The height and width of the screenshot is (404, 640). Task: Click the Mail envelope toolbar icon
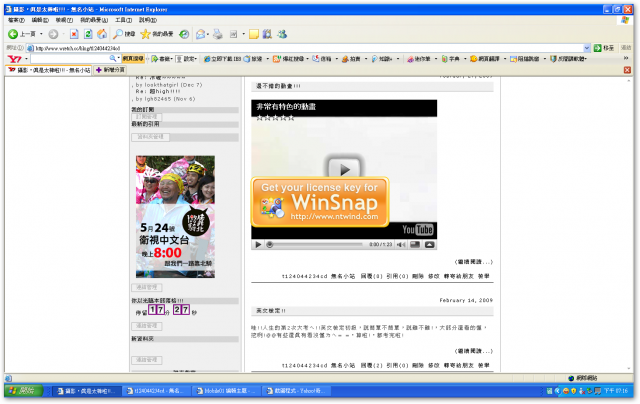coord(200,34)
